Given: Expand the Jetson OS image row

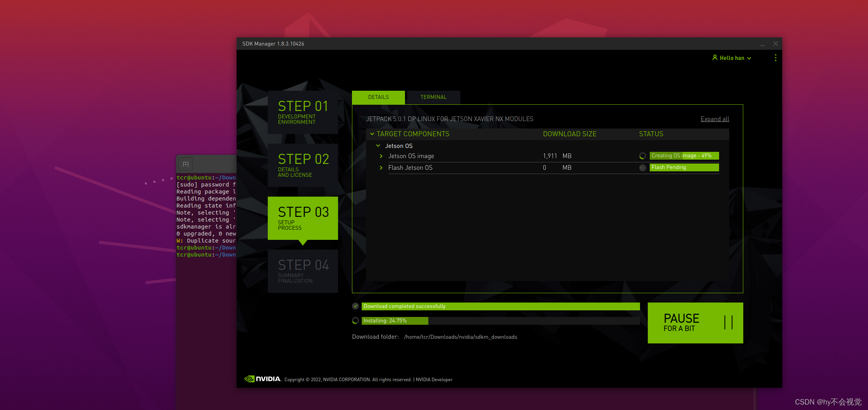Looking at the screenshot, I should (381, 156).
